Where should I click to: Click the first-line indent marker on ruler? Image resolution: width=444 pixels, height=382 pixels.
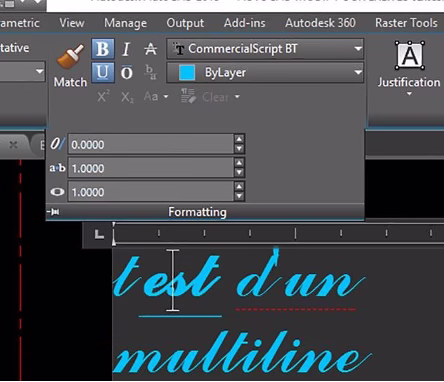point(114,225)
